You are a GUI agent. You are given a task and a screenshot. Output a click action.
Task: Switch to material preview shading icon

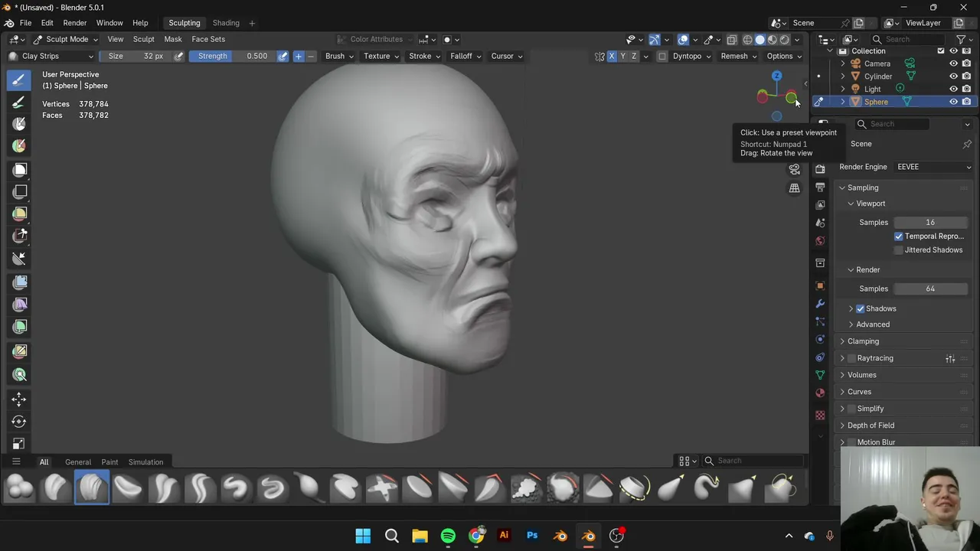coord(773,40)
